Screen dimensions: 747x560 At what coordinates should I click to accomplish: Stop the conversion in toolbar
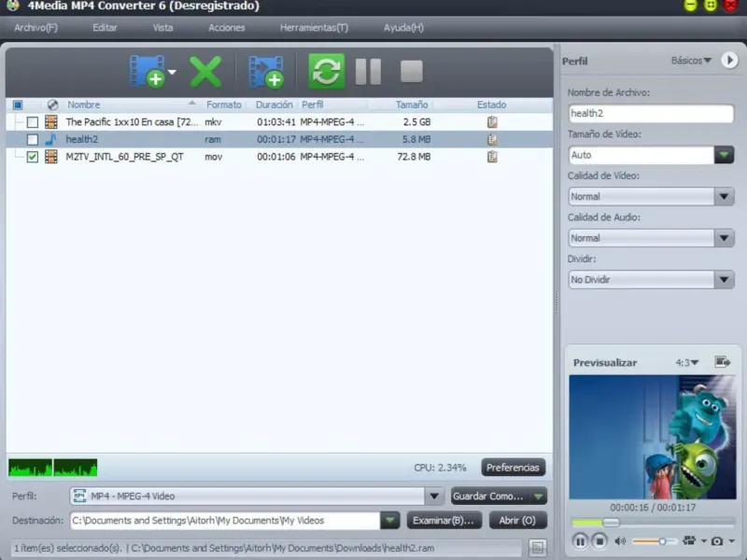click(x=411, y=72)
